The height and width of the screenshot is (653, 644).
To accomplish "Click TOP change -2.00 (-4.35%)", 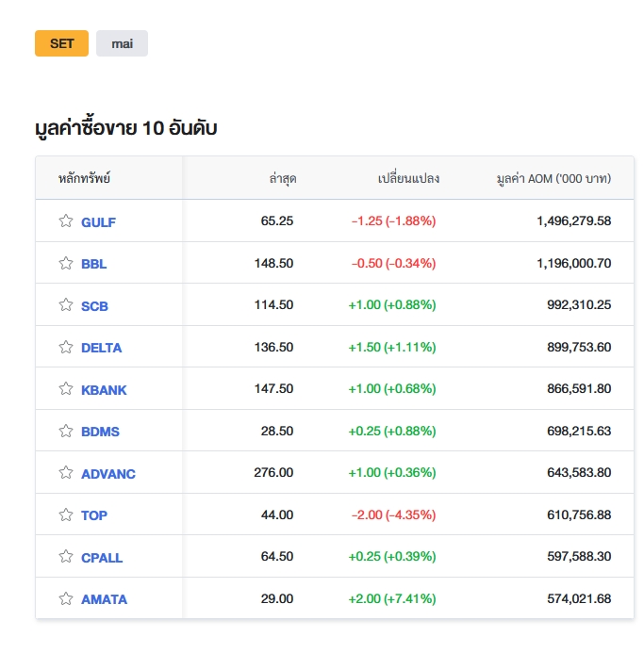I will pyautogui.click(x=393, y=514).
